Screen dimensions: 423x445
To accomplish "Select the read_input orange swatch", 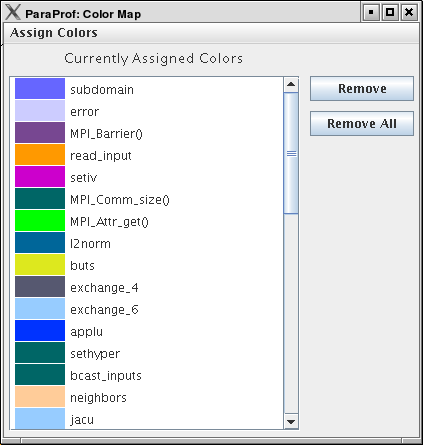I will [40, 155].
